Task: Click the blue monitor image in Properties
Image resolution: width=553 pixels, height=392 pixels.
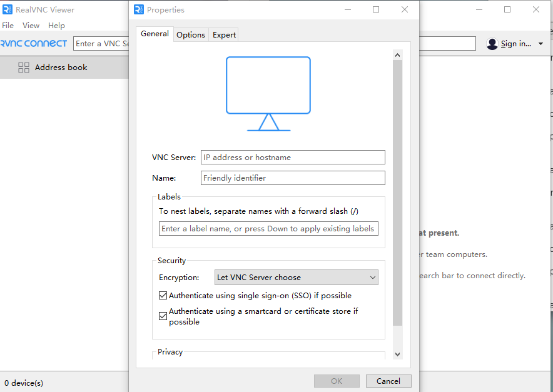Action: [268, 94]
